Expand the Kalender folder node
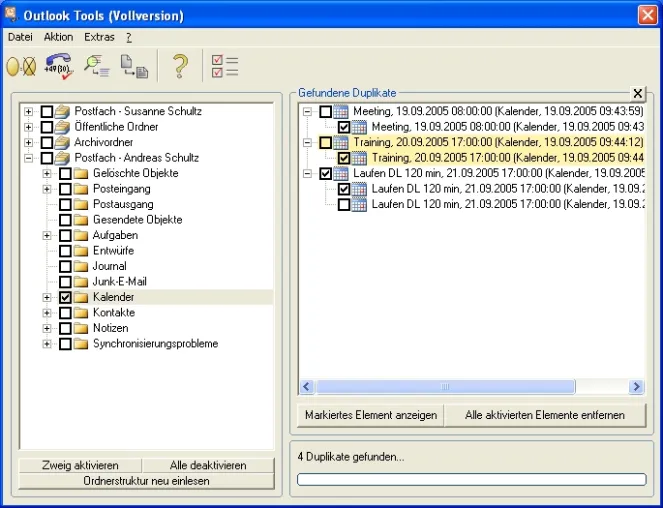The image size is (663, 508). pos(47,297)
